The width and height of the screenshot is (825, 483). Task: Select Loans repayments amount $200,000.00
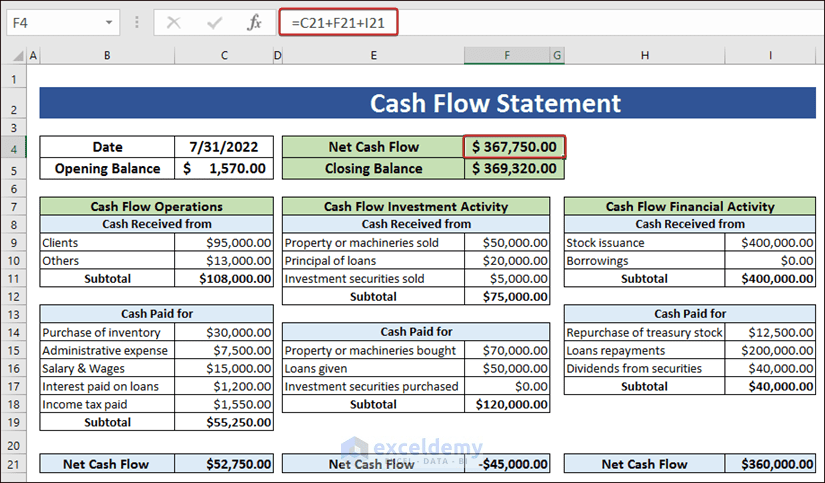pos(770,350)
